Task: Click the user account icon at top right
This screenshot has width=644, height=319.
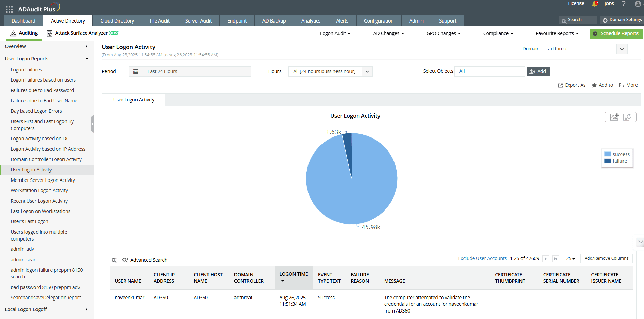Action: [638, 4]
